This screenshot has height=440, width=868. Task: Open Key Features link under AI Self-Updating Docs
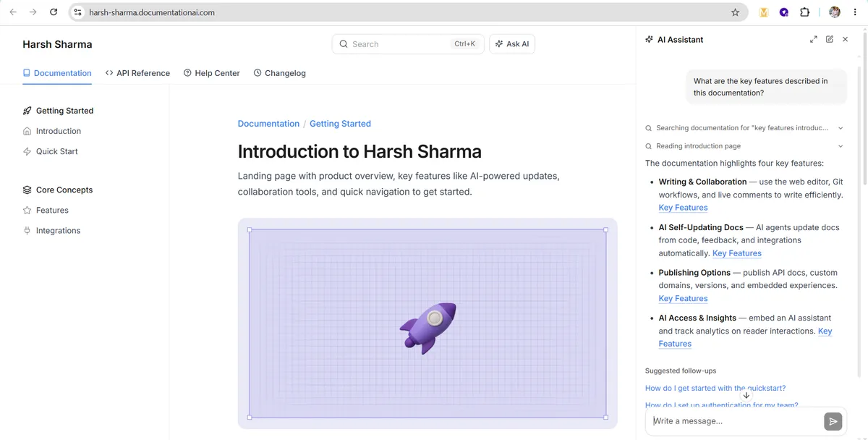point(737,253)
